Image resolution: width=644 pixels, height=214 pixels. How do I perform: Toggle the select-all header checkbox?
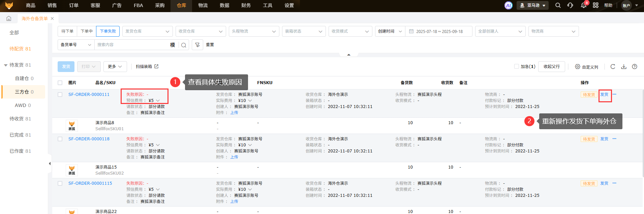(60, 83)
